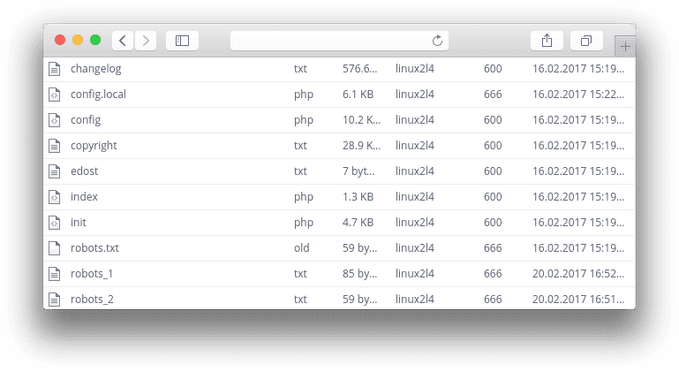The image size is (679, 372).
Task: Close the window with the red button
Action: [x=60, y=40]
